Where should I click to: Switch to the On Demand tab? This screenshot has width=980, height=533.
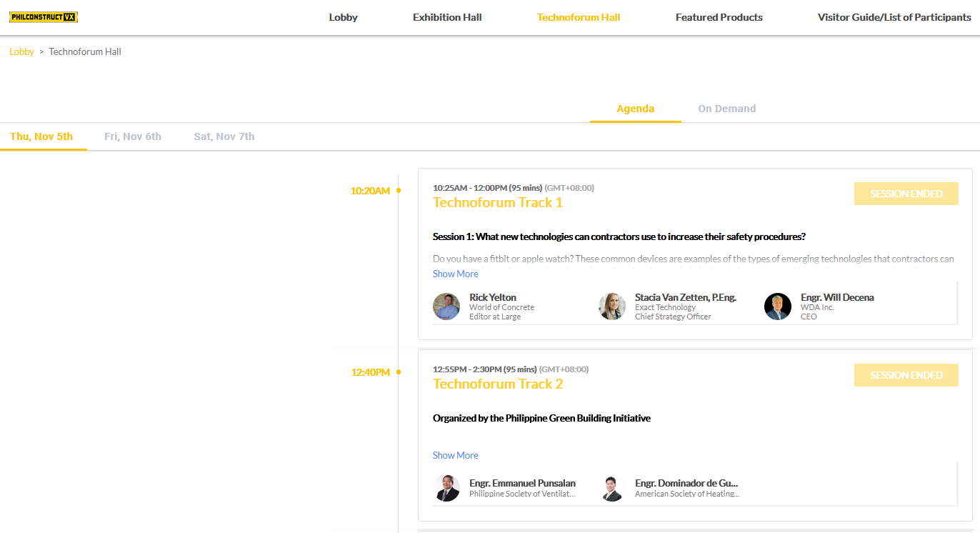727,109
